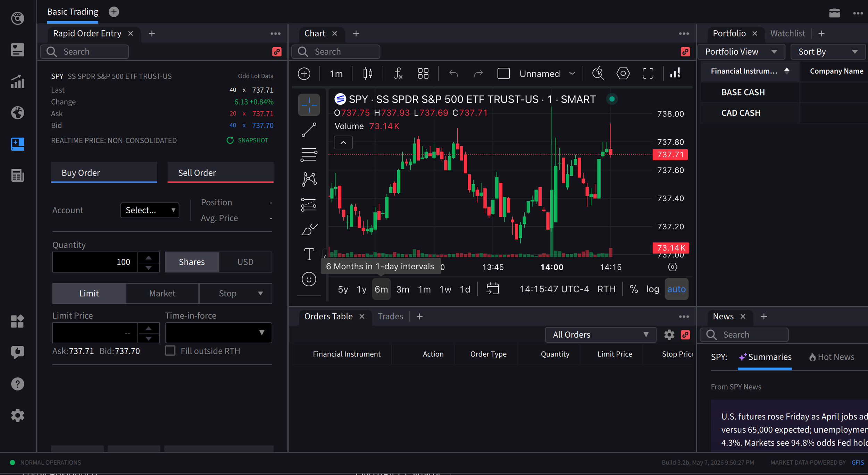
Task: Toggle log scale on chart
Action: point(652,289)
